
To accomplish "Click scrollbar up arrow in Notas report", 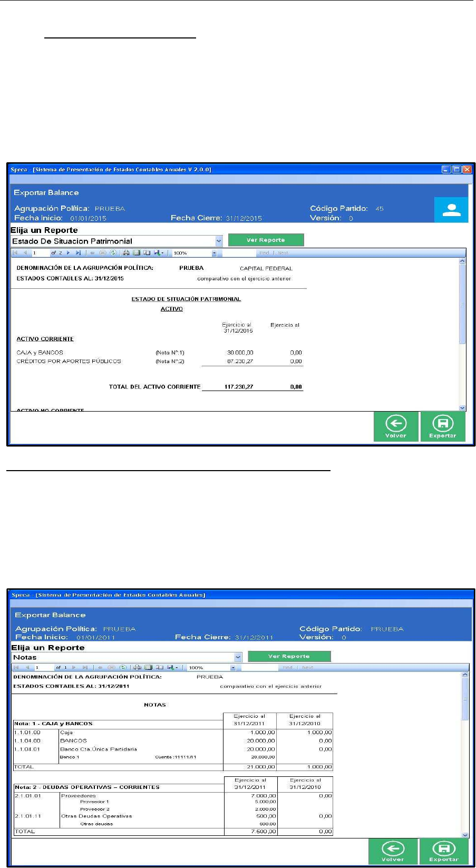I will pos(465,674).
